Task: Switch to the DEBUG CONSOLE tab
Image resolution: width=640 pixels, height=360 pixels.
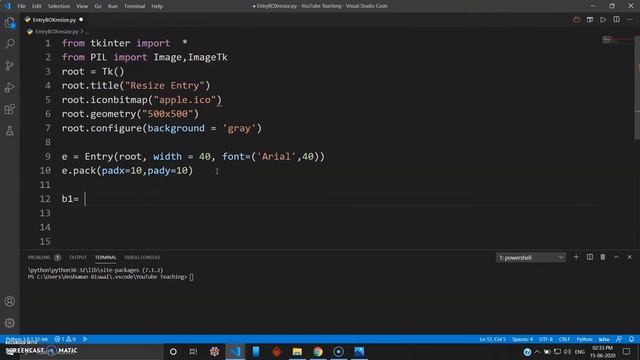Action: tap(142, 258)
